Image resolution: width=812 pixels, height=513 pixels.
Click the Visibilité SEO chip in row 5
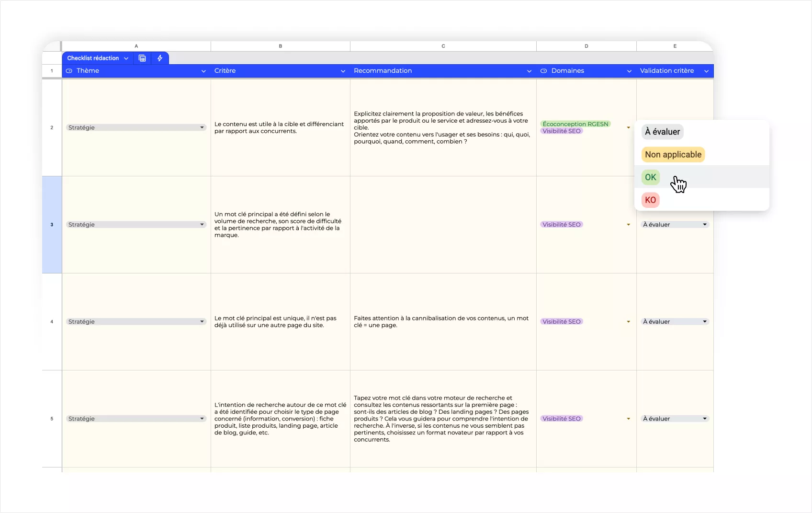pyautogui.click(x=561, y=419)
